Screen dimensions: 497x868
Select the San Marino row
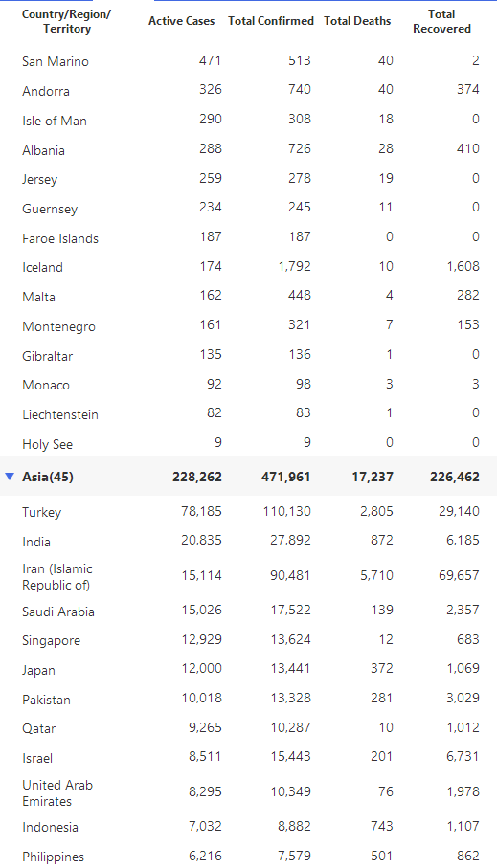click(248, 61)
